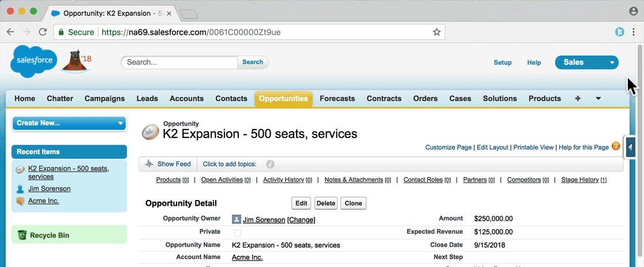
Task: Open the Help link in header
Action: (x=534, y=62)
